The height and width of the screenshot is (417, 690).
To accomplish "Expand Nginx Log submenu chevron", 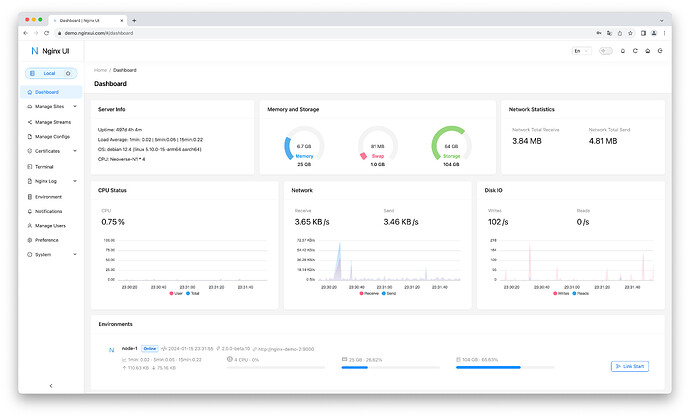I will tap(75, 181).
